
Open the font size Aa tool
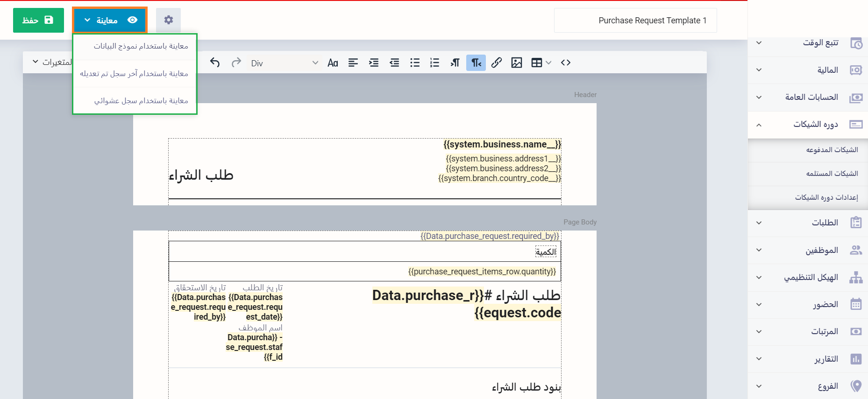333,63
